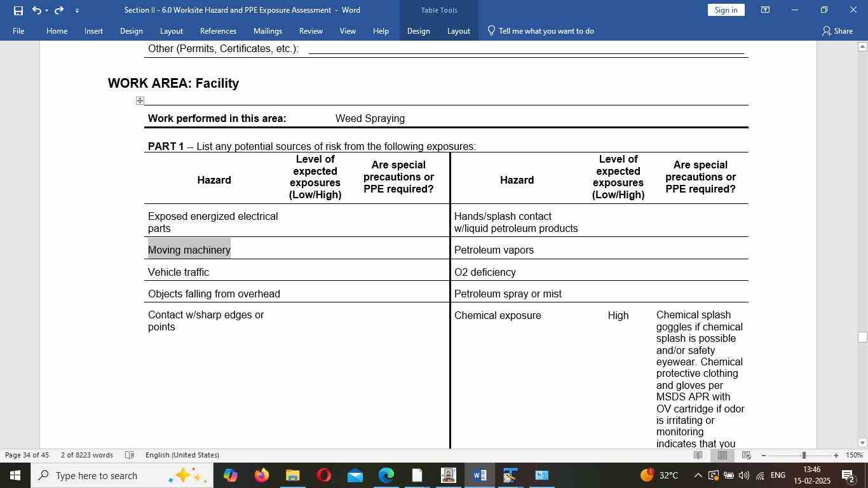The width and height of the screenshot is (868, 488).
Task: Click the ENG input language indicator
Action: click(x=778, y=475)
